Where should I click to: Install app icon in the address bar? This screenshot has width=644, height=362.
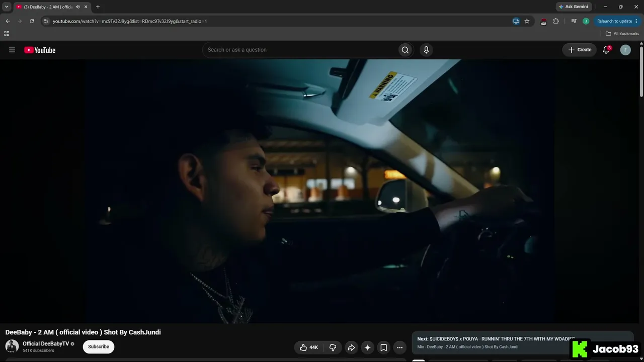[516, 21]
